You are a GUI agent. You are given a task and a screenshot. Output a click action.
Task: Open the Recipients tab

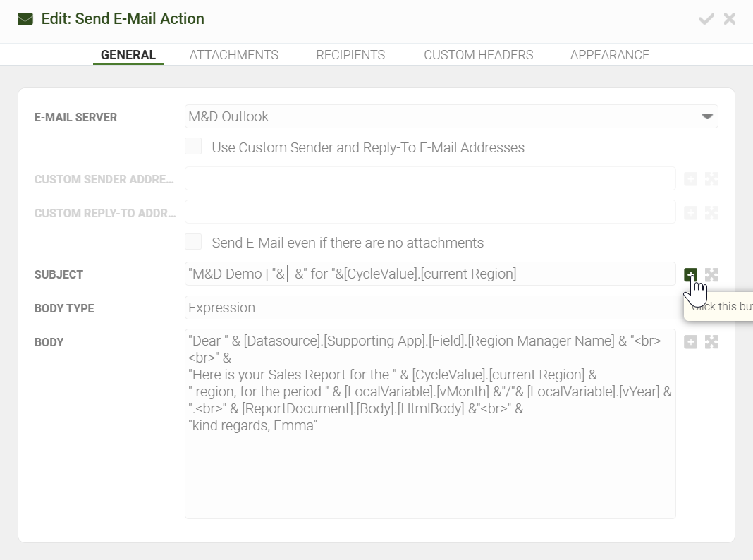(350, 55)
